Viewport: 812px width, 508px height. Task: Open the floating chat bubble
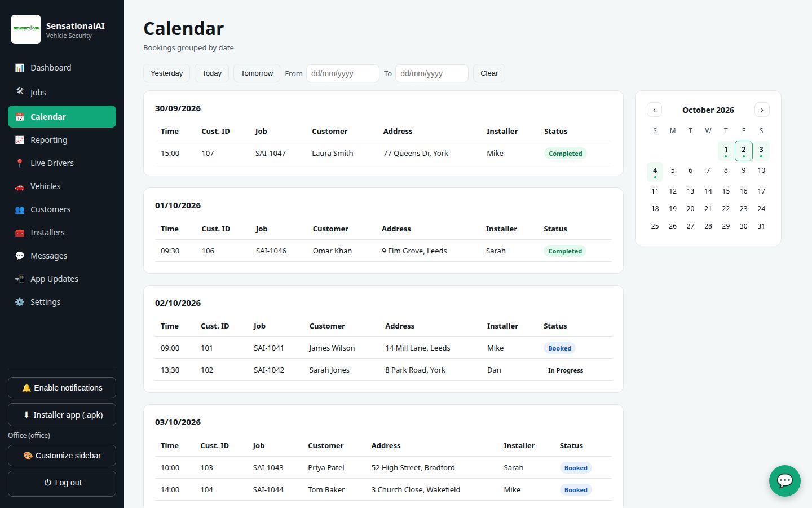[785, 481]
